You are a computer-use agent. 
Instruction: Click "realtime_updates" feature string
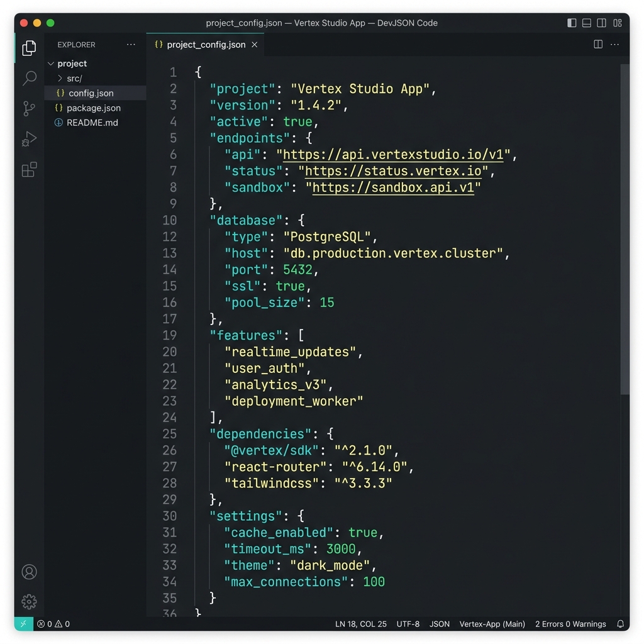pyautogui.click(x=291, y=352)
